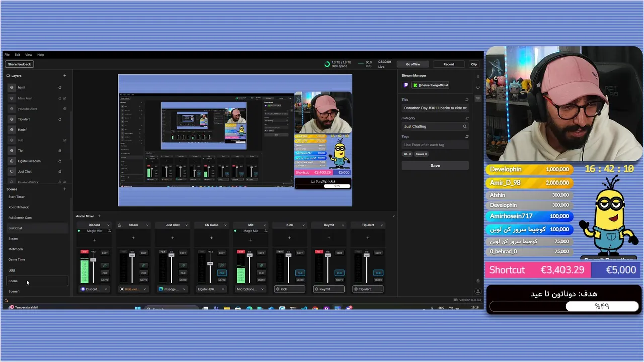This screenshot has width=644, height=362.
Task: Open the topmost panel icon on the right sidebar
Action: 478,77
